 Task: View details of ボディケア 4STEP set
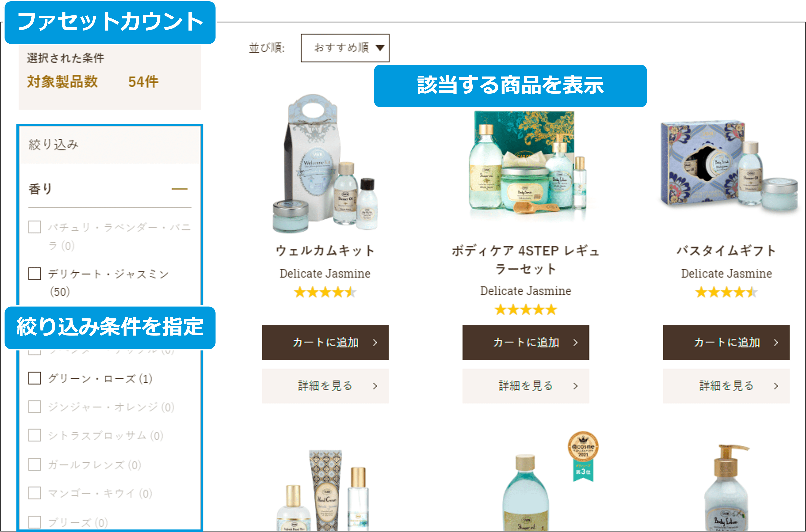click(x=526, y=386)
